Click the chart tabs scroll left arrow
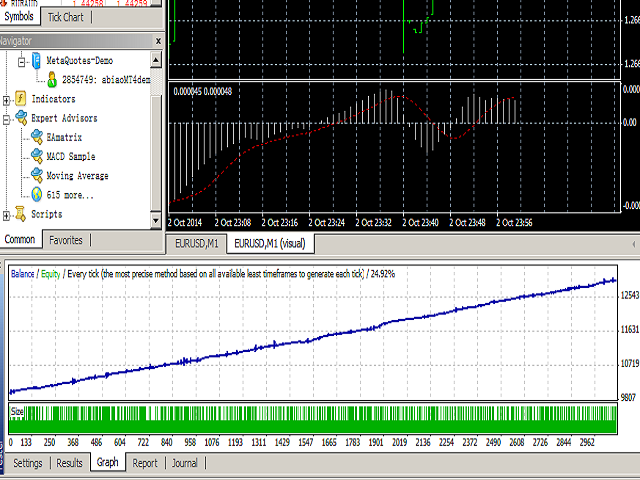Viewport: 640px width, 480px height. tap(634, 244)
